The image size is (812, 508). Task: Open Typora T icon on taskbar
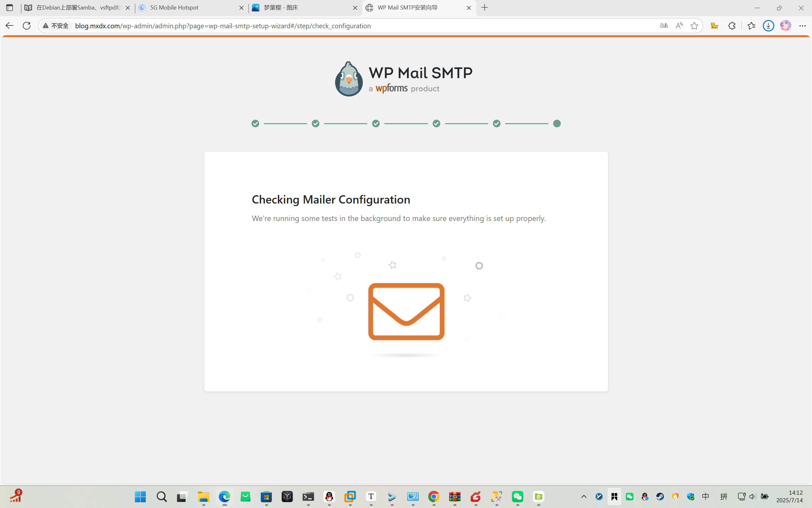(x=371, y=497)
